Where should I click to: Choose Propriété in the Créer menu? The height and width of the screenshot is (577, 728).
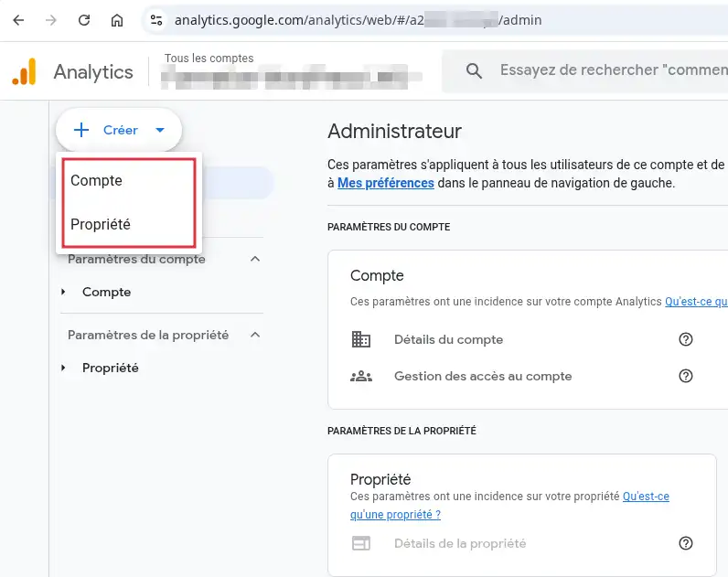tap(129, 224)
